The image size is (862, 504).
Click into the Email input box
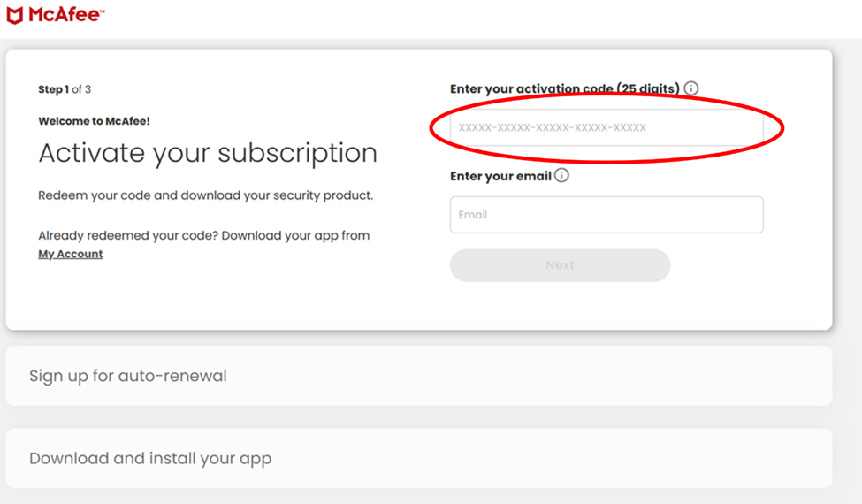coord(606,215)
